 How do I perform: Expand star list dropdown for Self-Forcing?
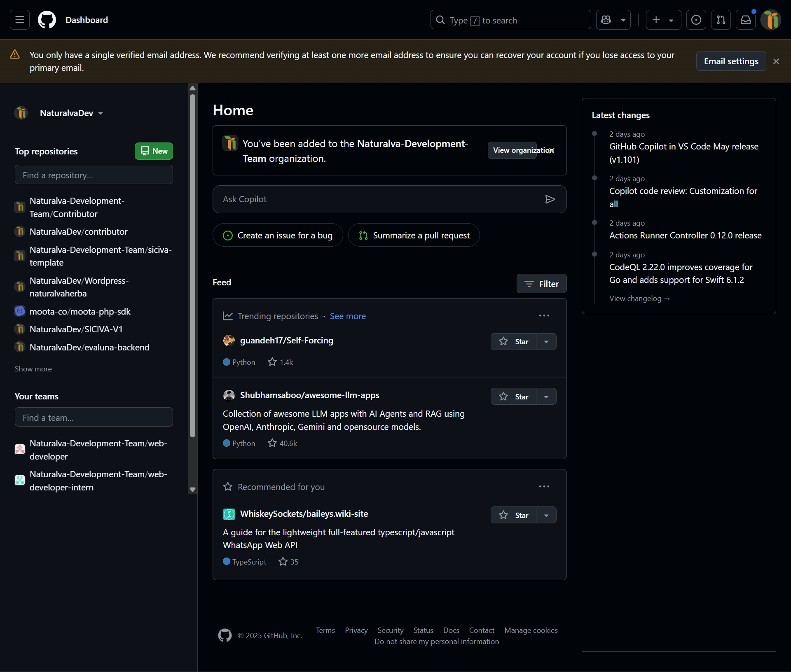pos(546,341)
